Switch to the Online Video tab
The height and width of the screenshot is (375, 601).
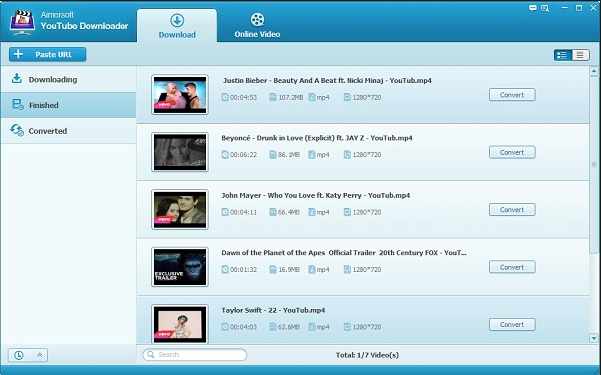257,25
